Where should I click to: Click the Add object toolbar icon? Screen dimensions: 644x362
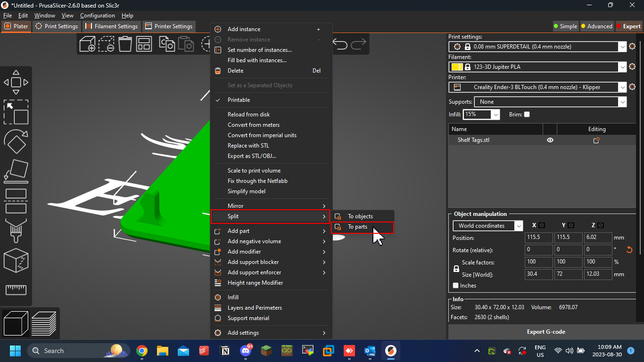[87, 44]
